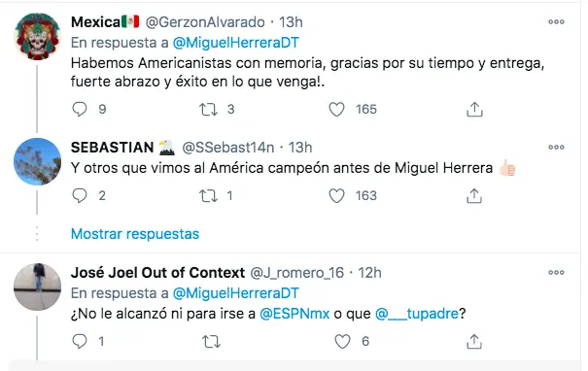This screenshot has width=588, height=371.
Task: Like the tweet with 165 likes
Action: (x=336, y=110)
